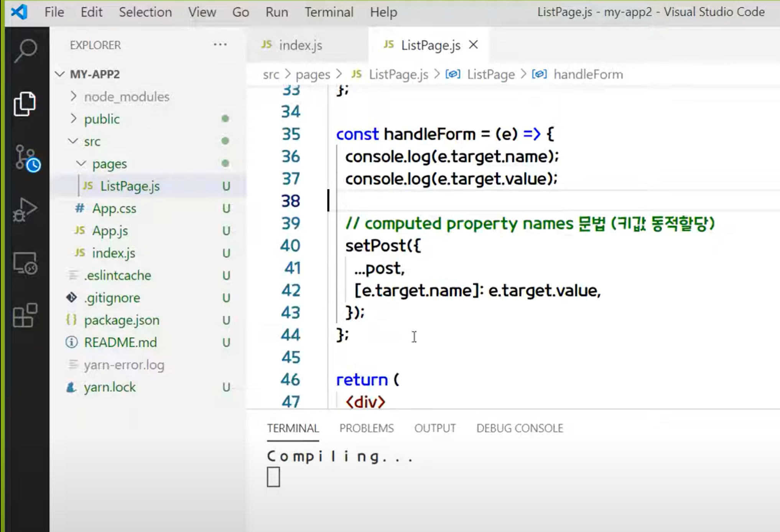The height and width of the screenshot is (532, 780).
Task: Open the Explorer view icon
Action: tap(25, 103)
